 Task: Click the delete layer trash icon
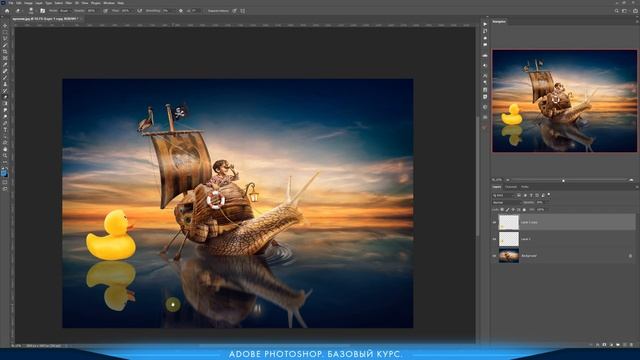631,345
